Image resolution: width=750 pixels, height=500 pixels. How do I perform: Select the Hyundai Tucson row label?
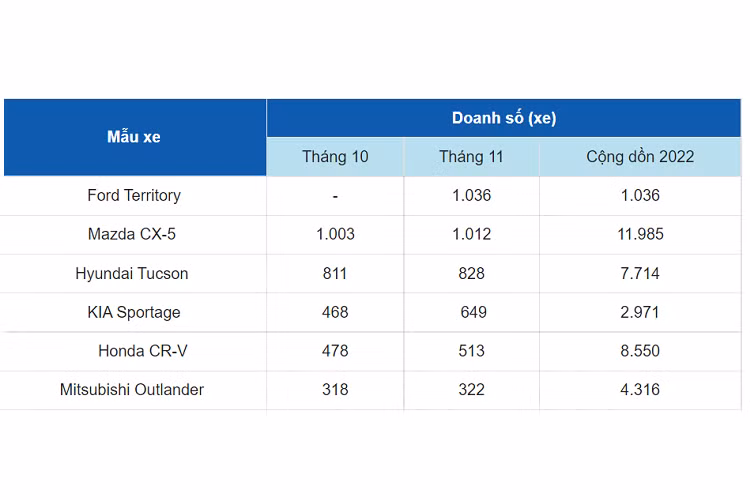pyautogui.click(x=132, y=273)
